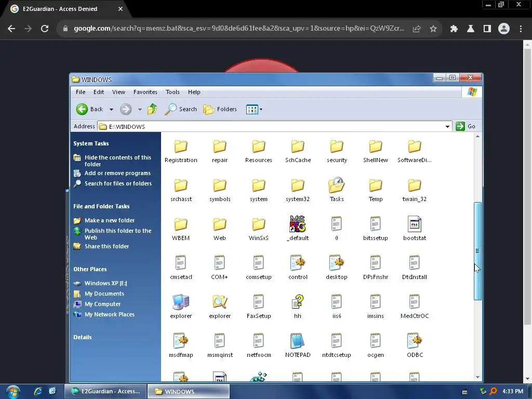Image resolution: width=532 pixels, height=399 pixels.
Task: Click Publish this folder to the Web
Action: tap(118, 234)
